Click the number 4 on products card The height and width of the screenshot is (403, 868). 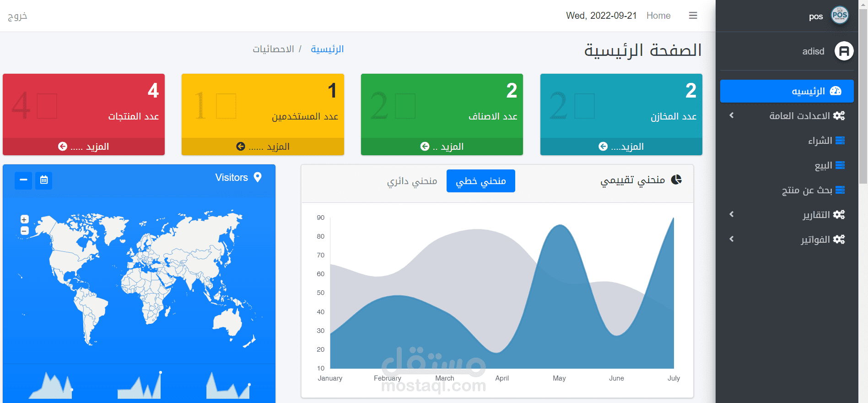coord(153,91)
